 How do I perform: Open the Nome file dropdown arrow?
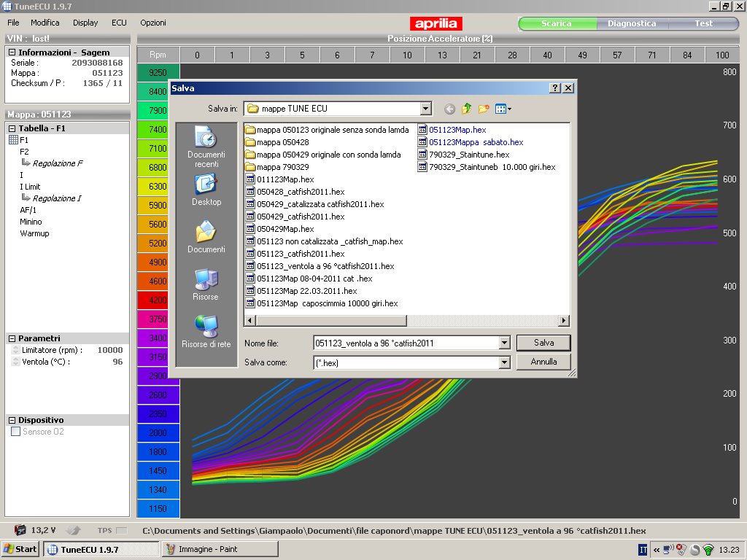tap(505, 343)
